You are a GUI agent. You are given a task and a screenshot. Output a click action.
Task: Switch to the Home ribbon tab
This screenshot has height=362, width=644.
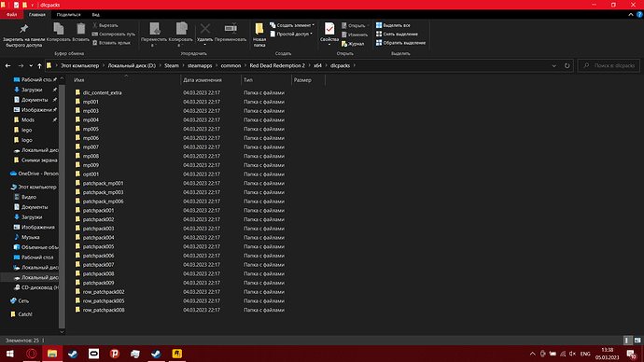(x=37, y=14)
